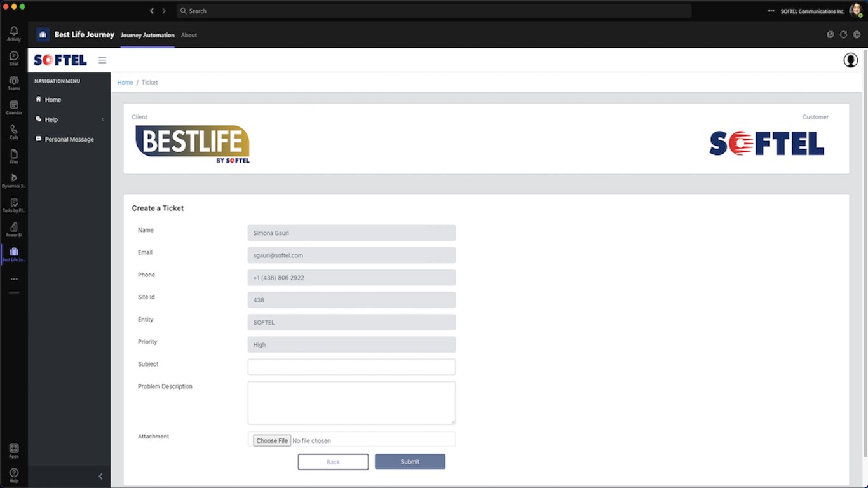Image resolution: width=868 pixels, height=488 pixels.
Task: Focus the Problem Description text area
Action: coord(351,403)
